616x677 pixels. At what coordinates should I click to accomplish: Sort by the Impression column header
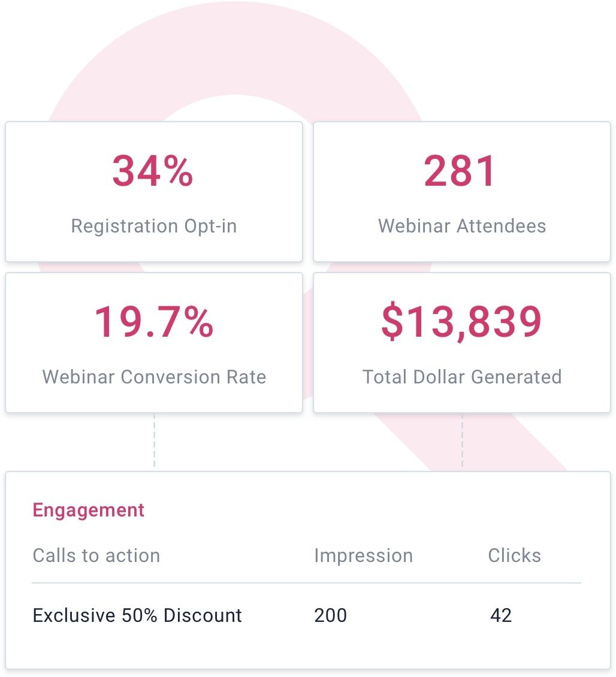point(363,555)
